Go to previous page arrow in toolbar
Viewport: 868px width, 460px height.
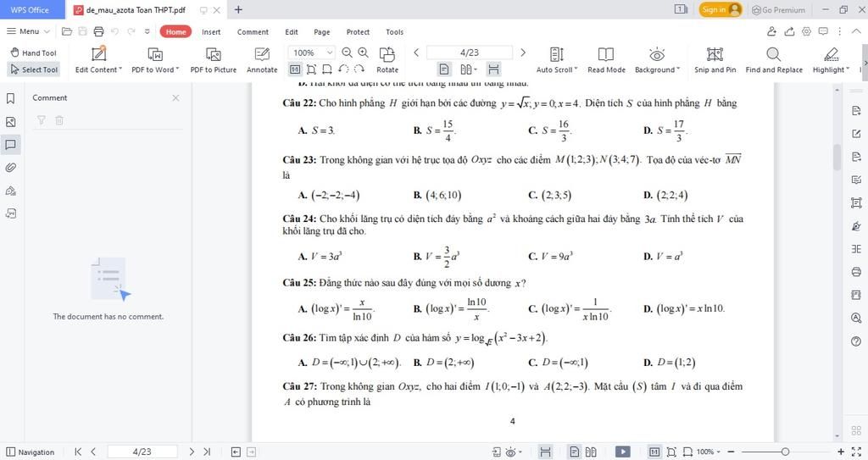(416, 53)
